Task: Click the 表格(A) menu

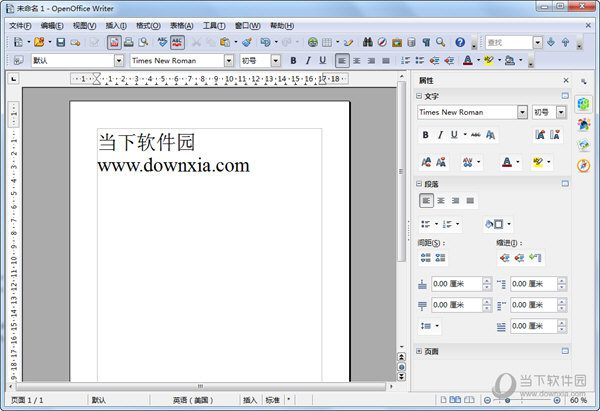Action: 181,26
